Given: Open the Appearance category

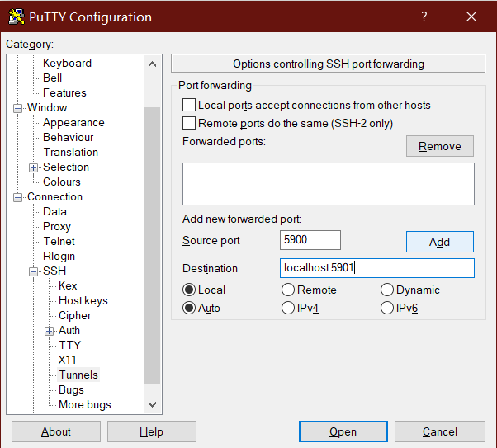Looking at the screenshot, I should [73, 122].
